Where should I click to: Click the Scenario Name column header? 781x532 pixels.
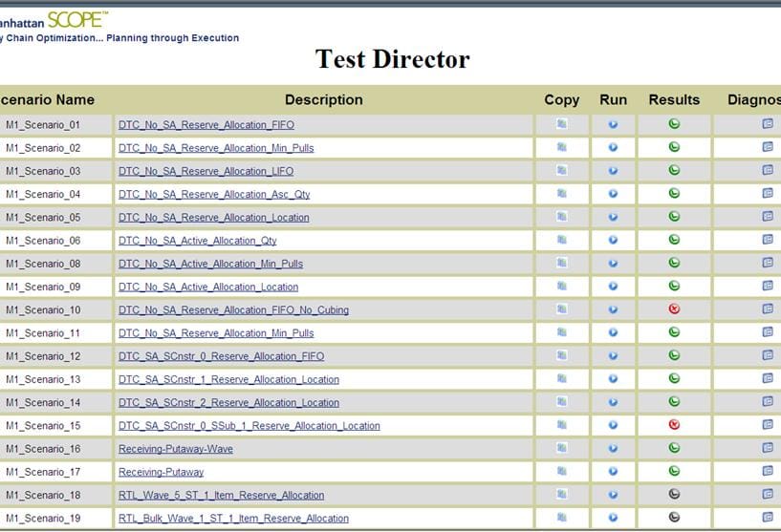pos(47,100)
